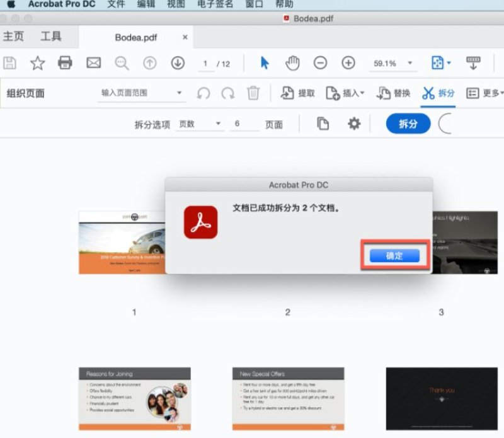
Task: Click the delete pages trash icon
Action: tap(253, 93)
